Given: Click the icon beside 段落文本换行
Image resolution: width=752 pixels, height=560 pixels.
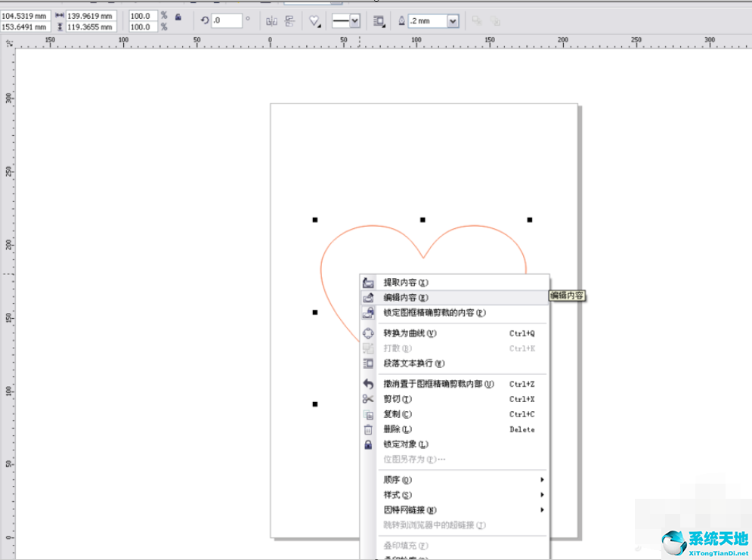Looking at the screenshot, I should (367, 364).
